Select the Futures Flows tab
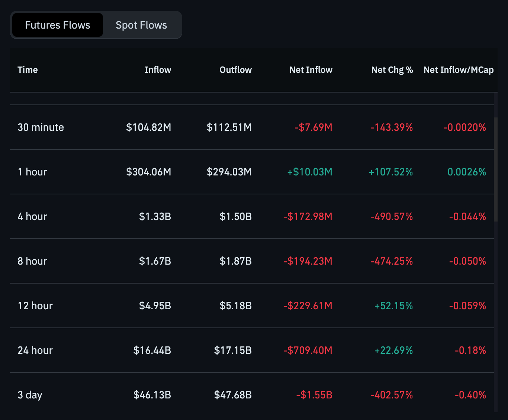This screenshot has height=420, width=508. (57, 25)
